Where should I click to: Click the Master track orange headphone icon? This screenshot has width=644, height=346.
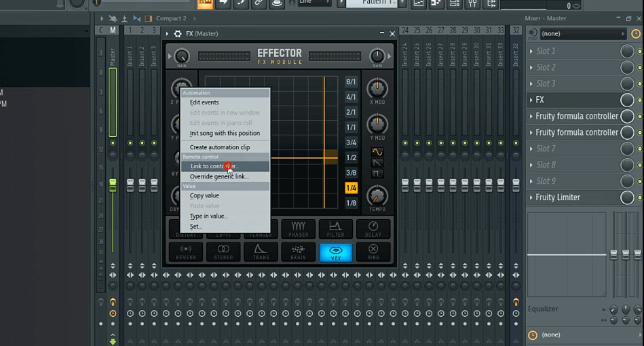point(113,302)
